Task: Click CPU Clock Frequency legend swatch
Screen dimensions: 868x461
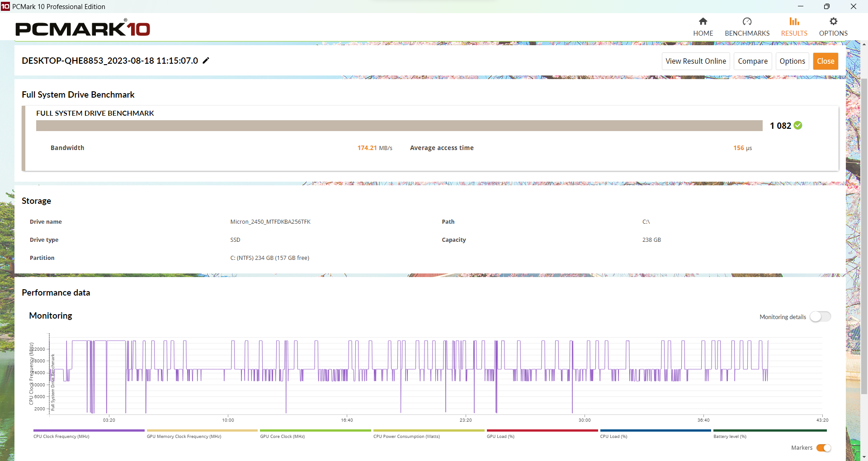Action: (x=89, y=431)
